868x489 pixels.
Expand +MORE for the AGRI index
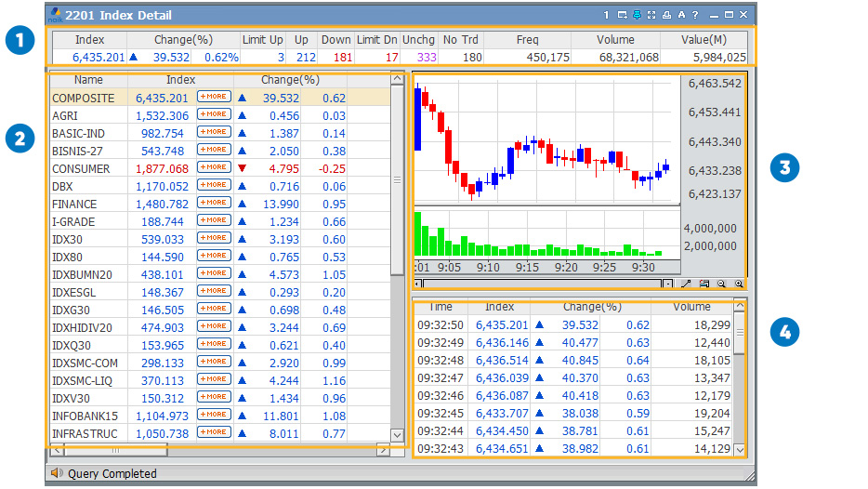point(213,115)
